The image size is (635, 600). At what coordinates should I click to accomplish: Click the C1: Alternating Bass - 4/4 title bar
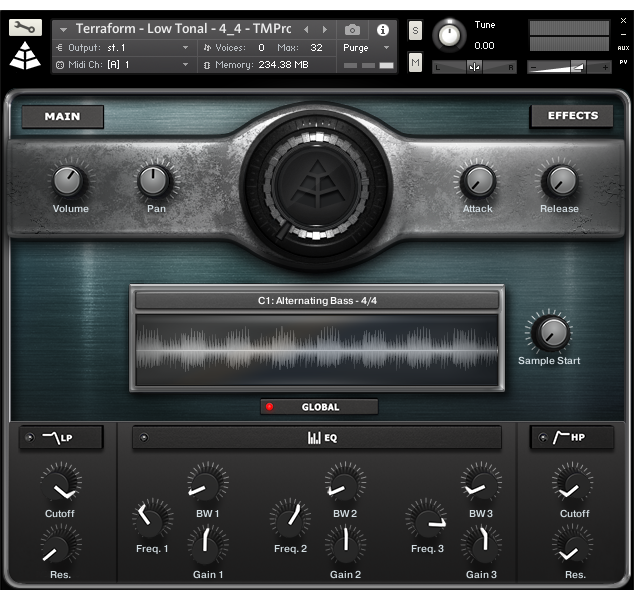pyautogui.click(x=317, y=301)
